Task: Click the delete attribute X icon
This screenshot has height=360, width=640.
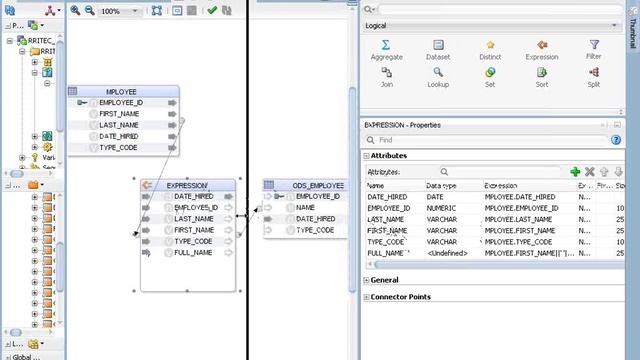Action: point(589,172)
